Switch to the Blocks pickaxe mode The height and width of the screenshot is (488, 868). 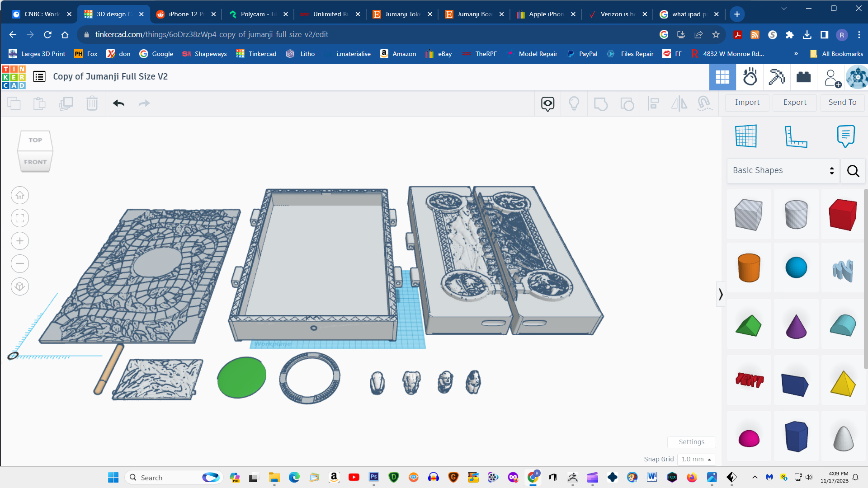click(x=777, y=77)
